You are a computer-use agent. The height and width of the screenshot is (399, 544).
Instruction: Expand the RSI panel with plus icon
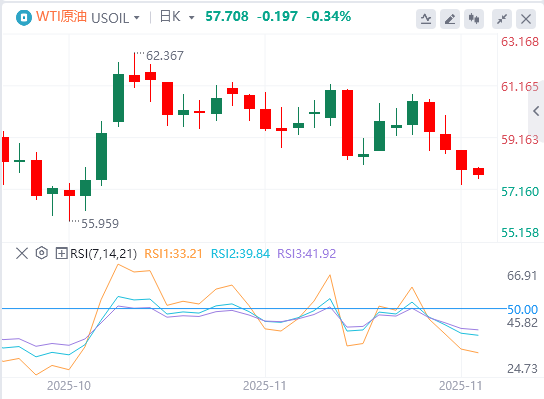(61, 253)
